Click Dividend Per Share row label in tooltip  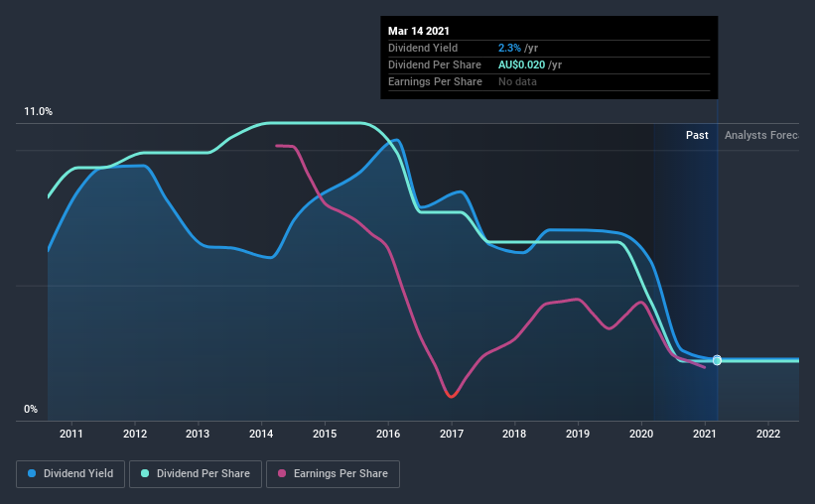[435, 64]
